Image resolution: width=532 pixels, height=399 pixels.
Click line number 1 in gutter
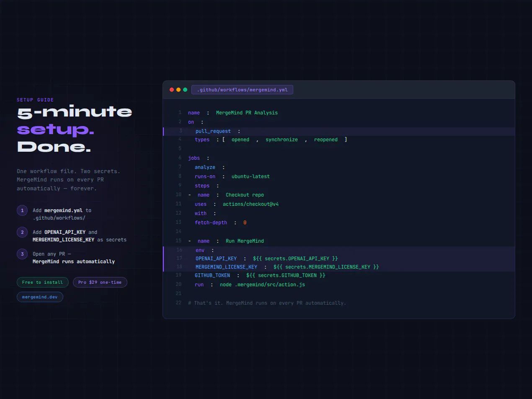point(180,112)
